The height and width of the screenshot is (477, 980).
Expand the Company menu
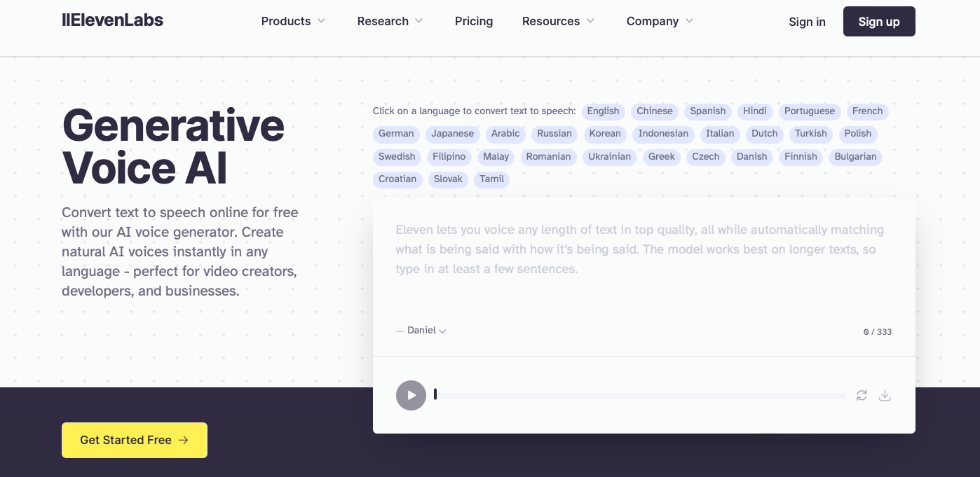[x=660, y=21]
